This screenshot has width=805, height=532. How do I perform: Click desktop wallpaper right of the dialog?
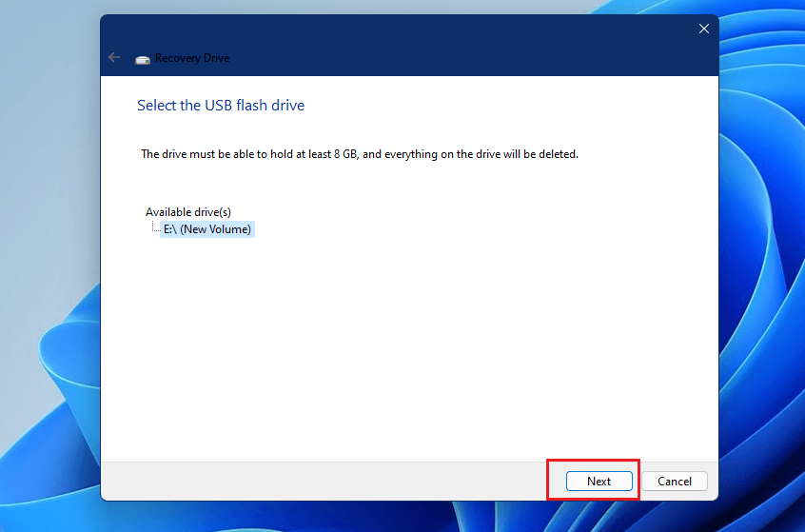coord(761,286)
